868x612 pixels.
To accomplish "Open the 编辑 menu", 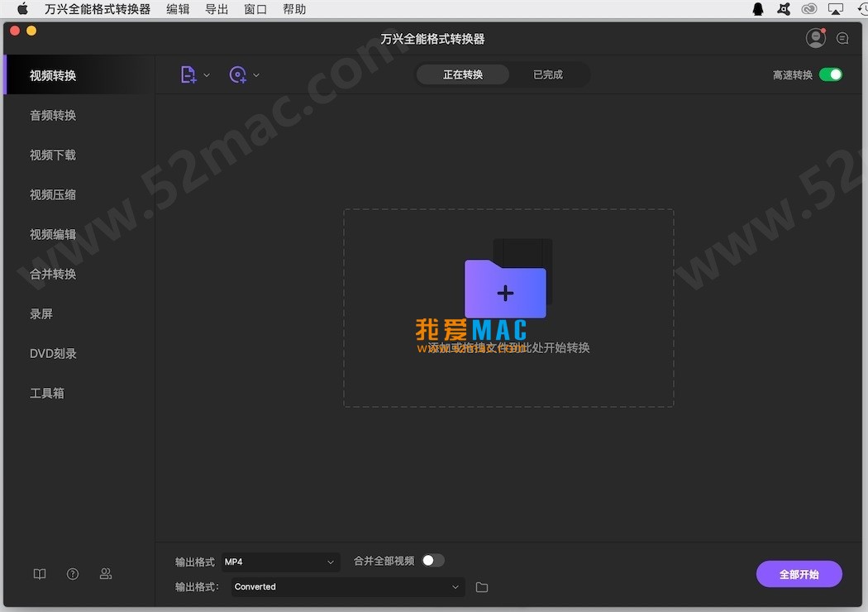I will [x=178, y=9].
